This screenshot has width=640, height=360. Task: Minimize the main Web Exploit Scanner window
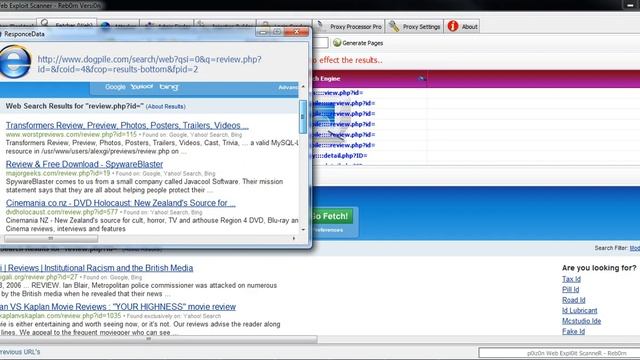point(629,5)
